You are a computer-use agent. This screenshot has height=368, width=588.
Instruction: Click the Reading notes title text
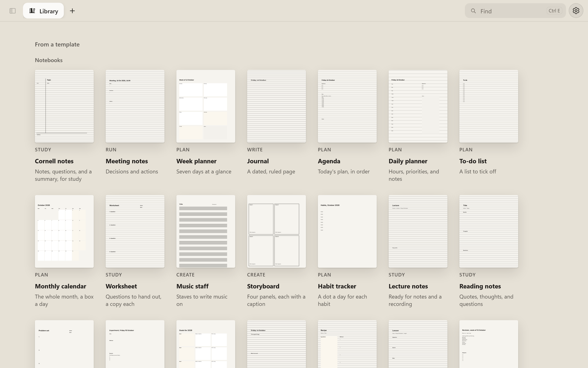(x=480, y=286)
